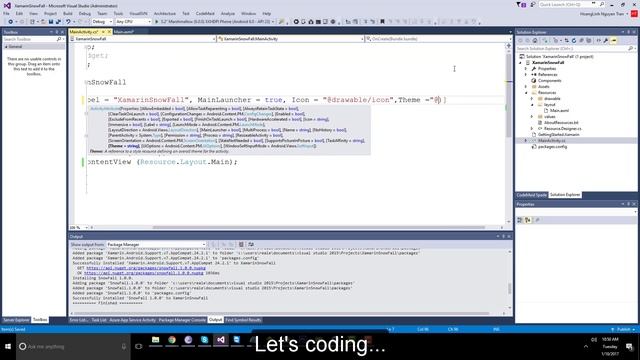
Task: Click the Properties wrench in Solution Explorer toolbar
Action: [606, 40]
